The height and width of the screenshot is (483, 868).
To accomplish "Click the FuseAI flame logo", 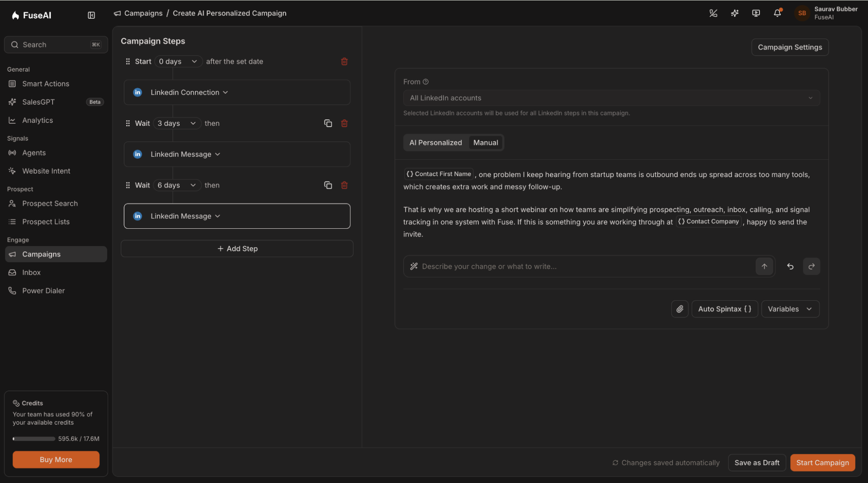I will click(x=16, y=15).
